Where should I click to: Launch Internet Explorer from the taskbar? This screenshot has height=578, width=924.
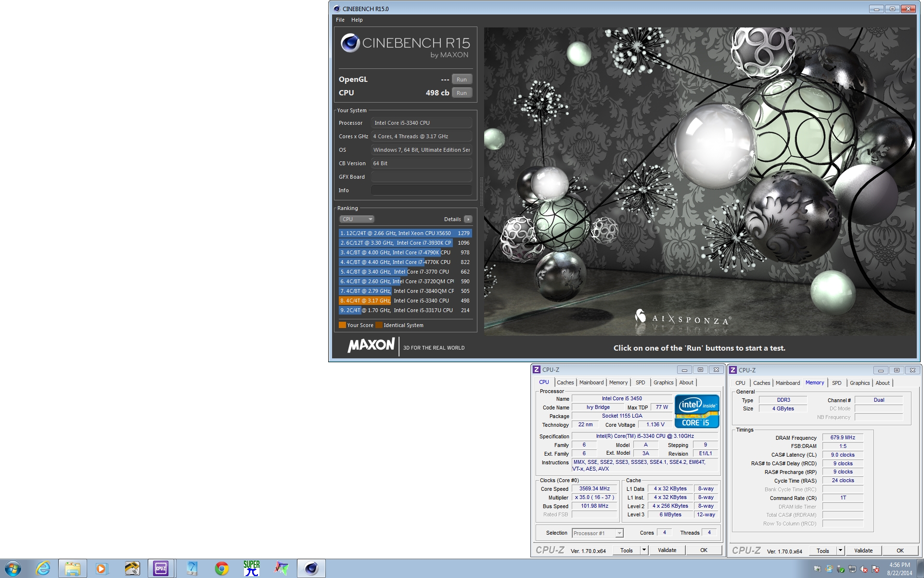pyautogui.click(x=43, y=568)
